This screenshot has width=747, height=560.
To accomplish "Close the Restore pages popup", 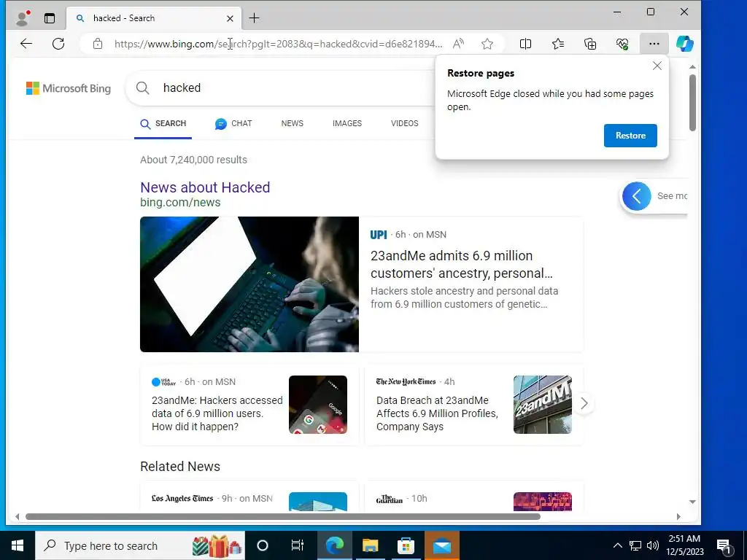I will (657, 66).
